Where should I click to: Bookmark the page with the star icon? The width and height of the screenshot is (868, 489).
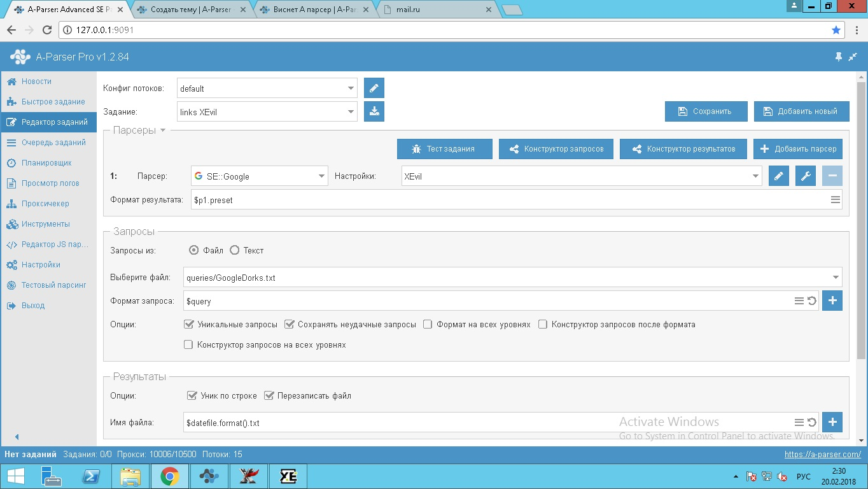point(836,30)
